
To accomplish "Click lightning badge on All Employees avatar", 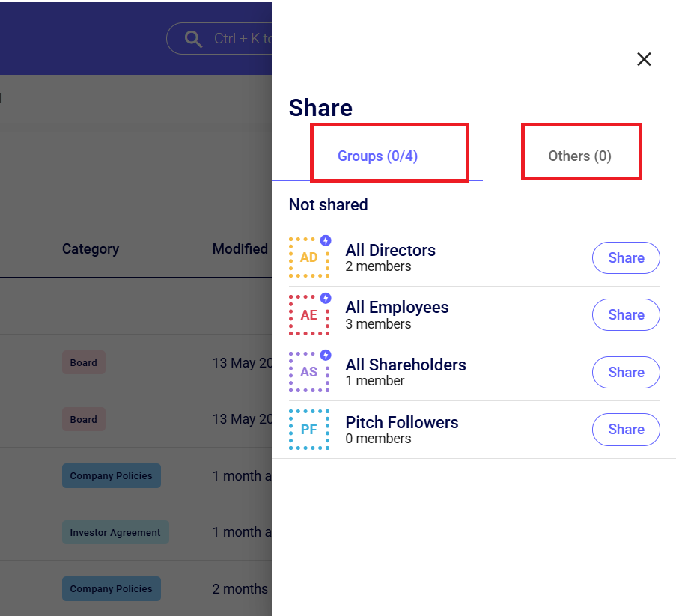I will coord(326,298).
